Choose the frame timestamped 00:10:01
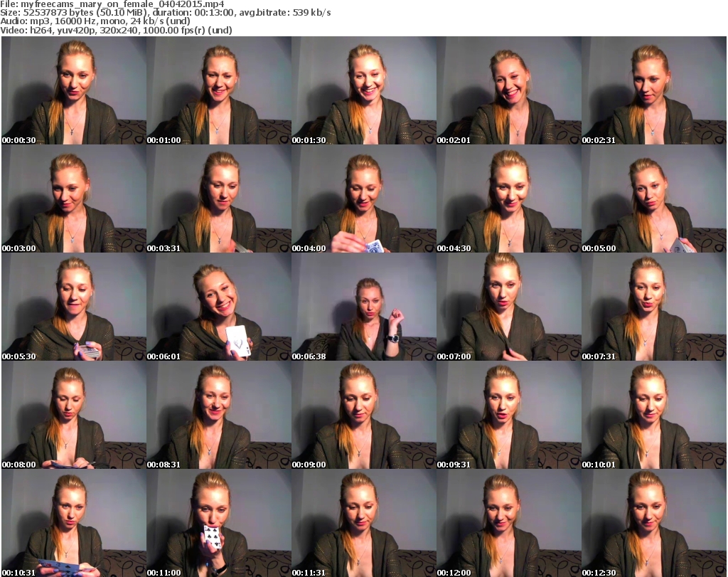This screenshot has height=577, width=728. click(x=654, y=415)
